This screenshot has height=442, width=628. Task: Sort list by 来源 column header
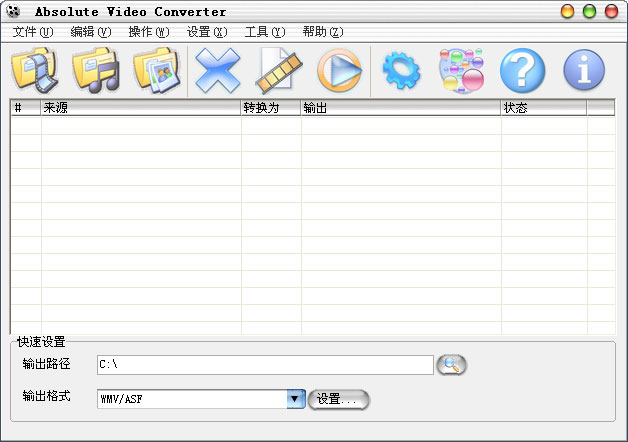point(141,108)
